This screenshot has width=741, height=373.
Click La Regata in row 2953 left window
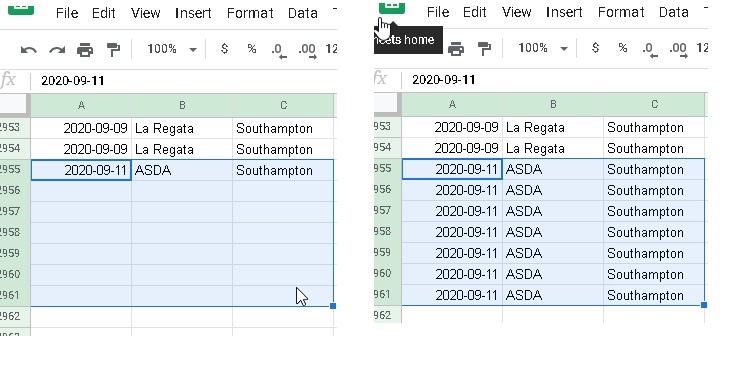182,129
